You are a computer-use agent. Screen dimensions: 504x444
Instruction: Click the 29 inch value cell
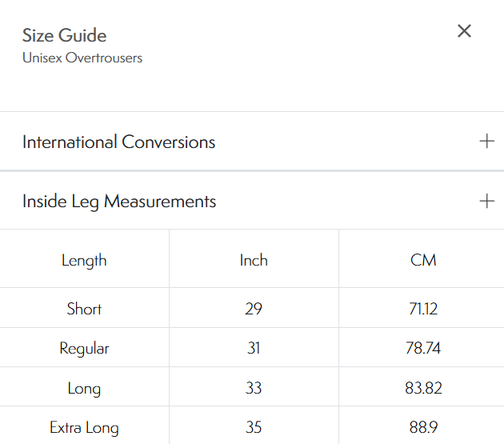pos(254,309)
